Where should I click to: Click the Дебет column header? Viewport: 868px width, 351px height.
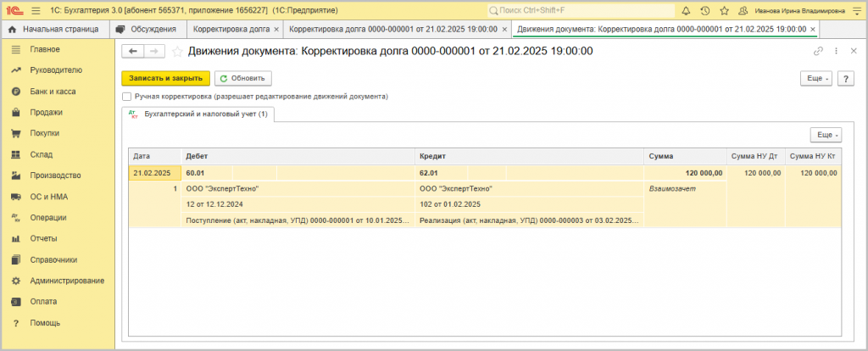tap(298, 157)
